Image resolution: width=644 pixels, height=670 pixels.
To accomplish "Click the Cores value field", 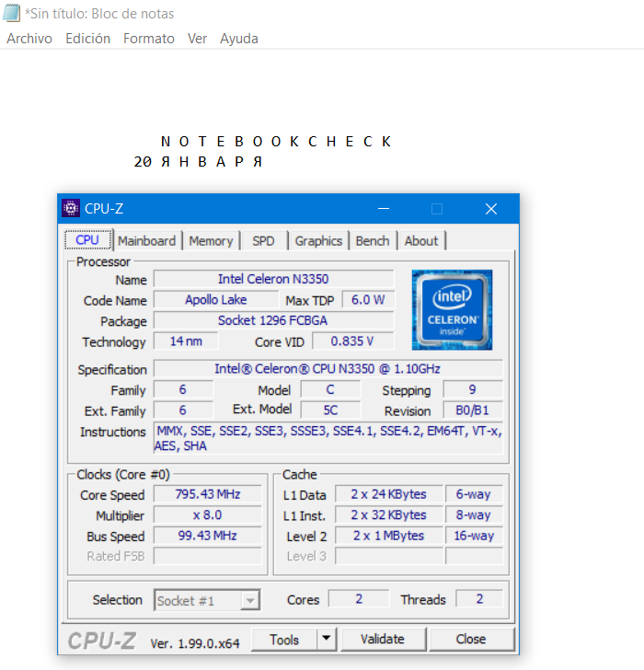I will pyautogui.click(x=359, y=599).
